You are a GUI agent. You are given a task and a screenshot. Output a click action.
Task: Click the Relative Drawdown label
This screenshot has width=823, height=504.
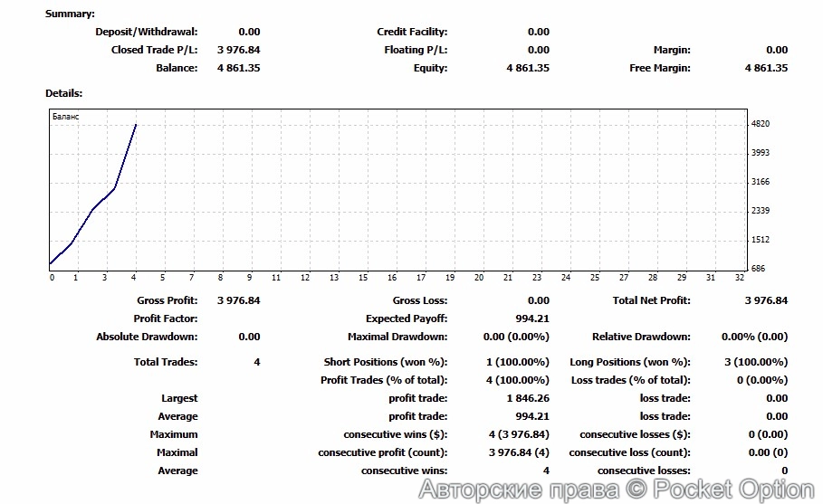coord(640,337)
